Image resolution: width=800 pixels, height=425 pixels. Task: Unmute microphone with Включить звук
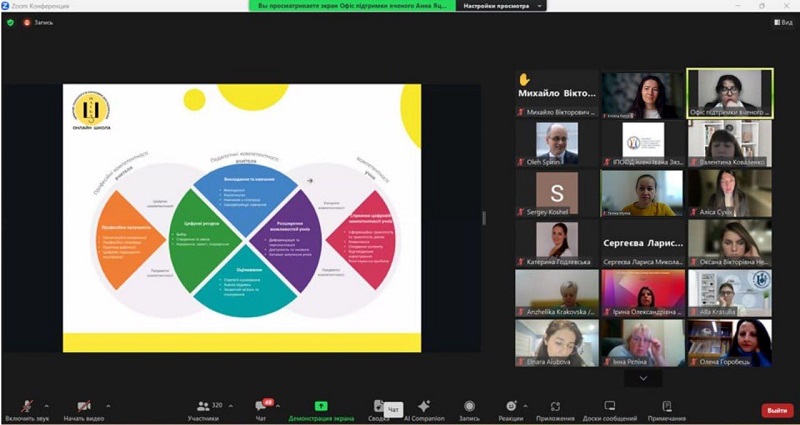coord(28,411)
